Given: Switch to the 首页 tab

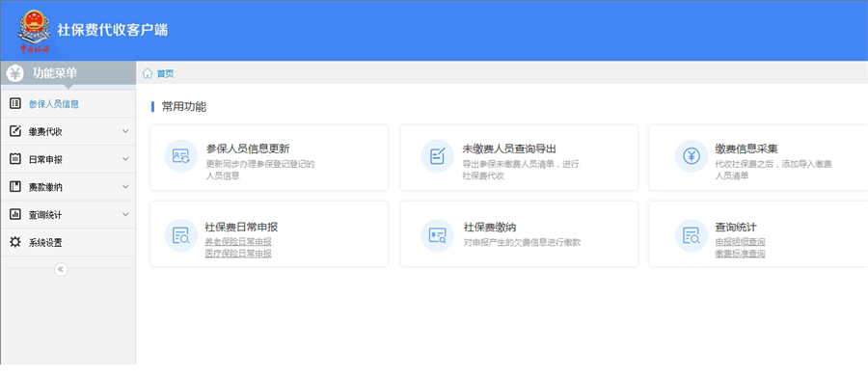Looking at the screenshot, I should [x=165, y=73].
